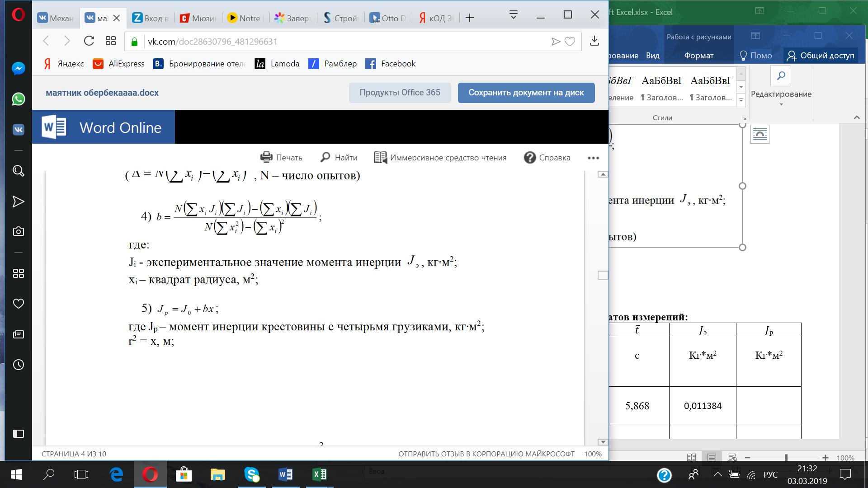
Task: Open Lamoda bookmark
Action: tap(277, 64)
